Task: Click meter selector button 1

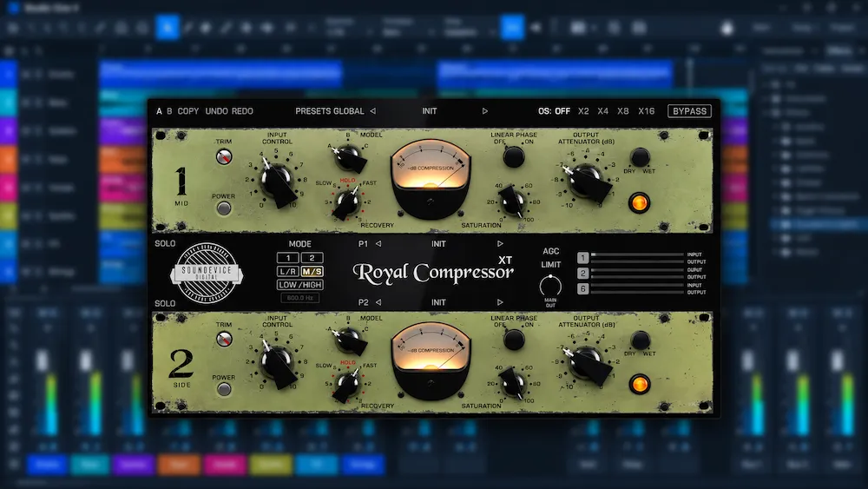Action: (x=583, y=257)
